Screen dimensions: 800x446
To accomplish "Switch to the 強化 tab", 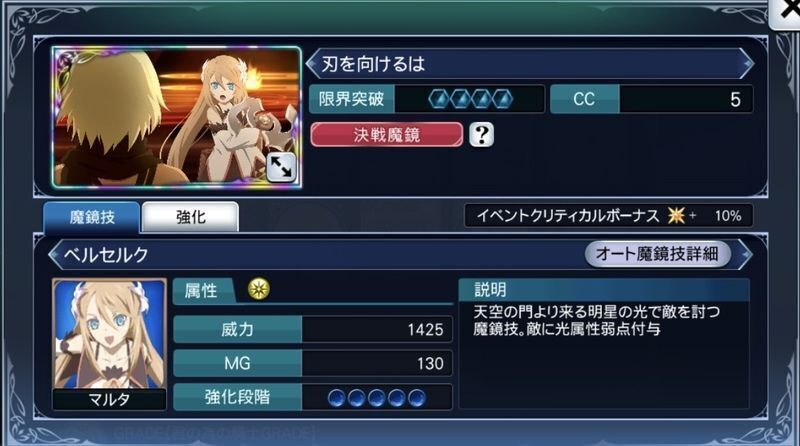I will point(190,217).
